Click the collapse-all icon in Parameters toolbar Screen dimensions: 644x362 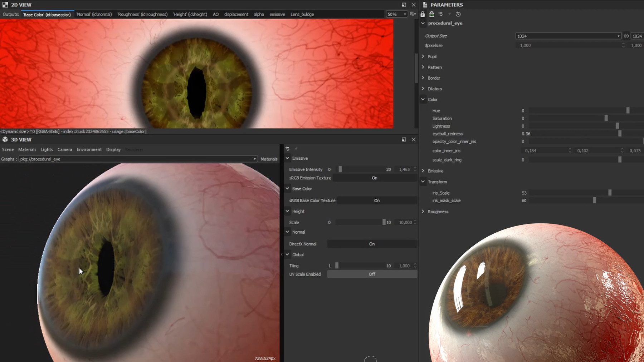[x=441, y=14]
